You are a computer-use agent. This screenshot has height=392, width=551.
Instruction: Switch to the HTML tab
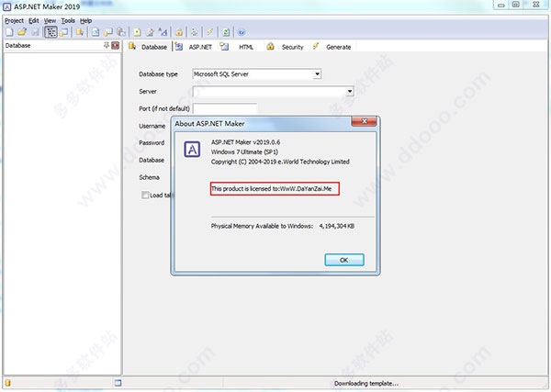(x=237, y=47)
